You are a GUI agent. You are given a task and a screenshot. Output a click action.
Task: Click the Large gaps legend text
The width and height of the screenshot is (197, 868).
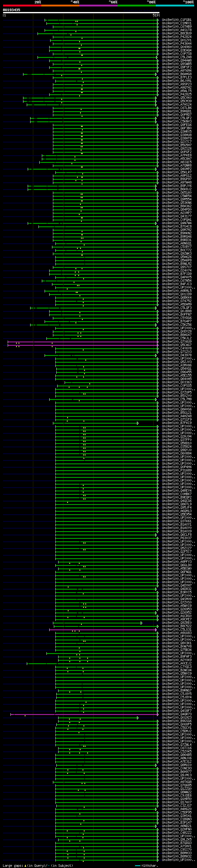pos(38,866)
